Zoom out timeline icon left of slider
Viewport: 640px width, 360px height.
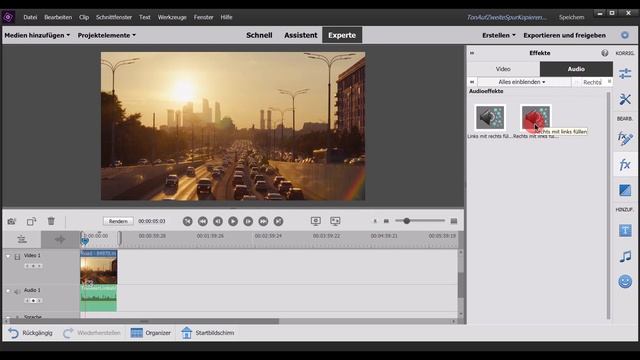[386, 221]
